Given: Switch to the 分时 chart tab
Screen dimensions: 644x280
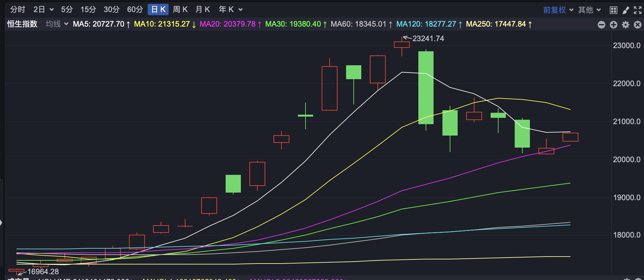Looking at the screenshot, I should point(17,10).
